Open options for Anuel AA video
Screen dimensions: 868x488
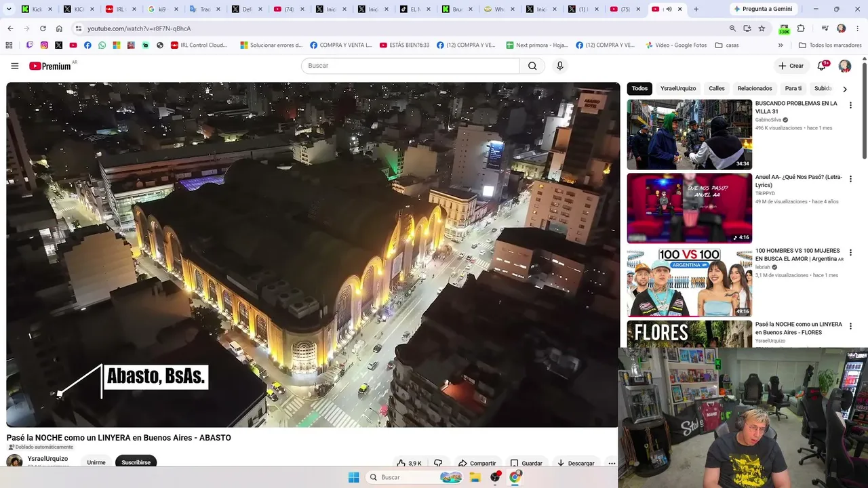coord(850,179)
